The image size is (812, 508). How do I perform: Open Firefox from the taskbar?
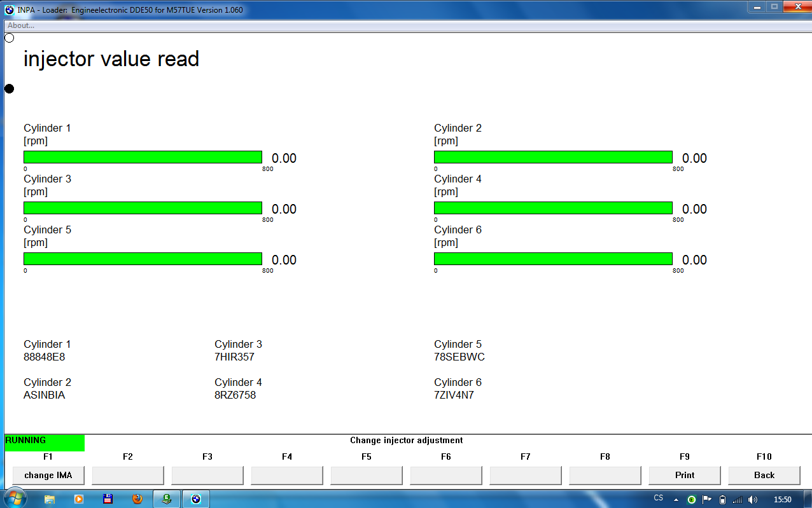pos(137,499)
